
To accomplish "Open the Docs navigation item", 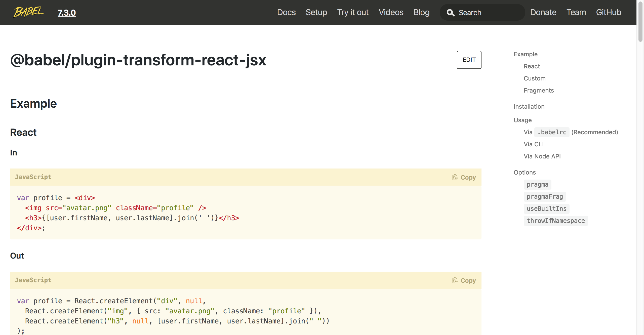I will click(x=286, y=12).
